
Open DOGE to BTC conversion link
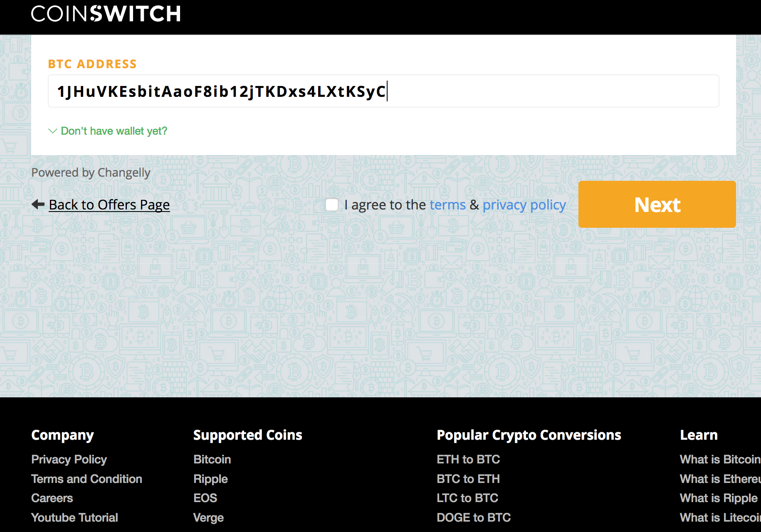click(474, 517)
